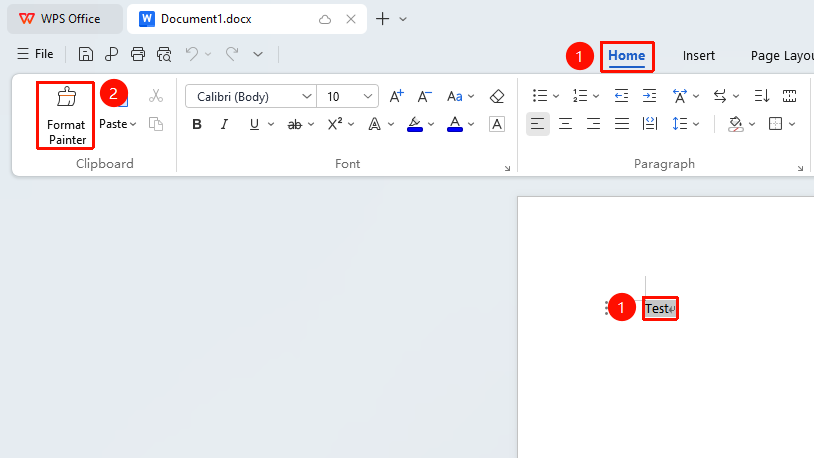Click the Save icon in quick access toolbar
Screen dimensions: 814x458
coord(86,54)
